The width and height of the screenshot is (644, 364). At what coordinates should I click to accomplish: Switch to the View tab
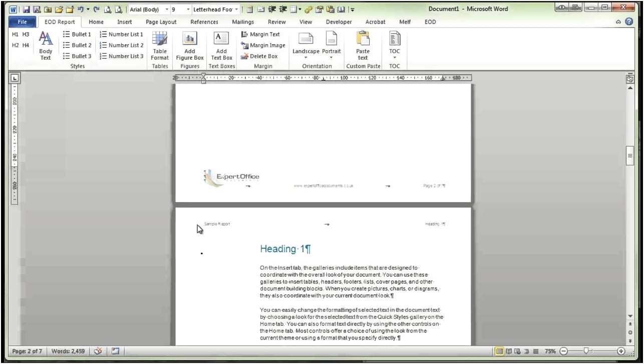pyautogui.click(x=305, y=22)
